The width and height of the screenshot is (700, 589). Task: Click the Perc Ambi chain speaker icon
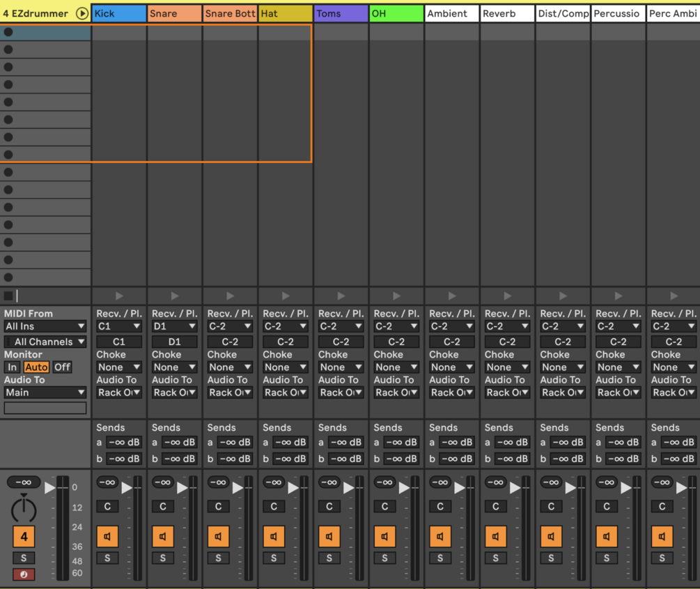662,536
